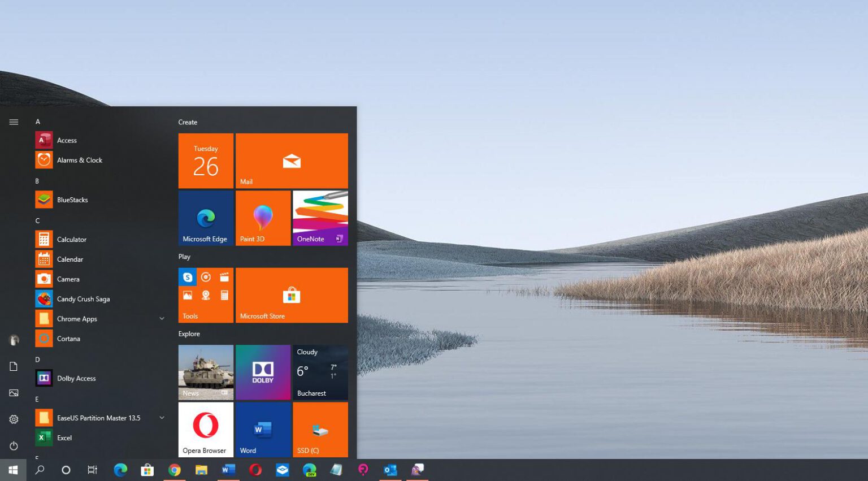This screenshot has width=868, height=481.
Task: Click the letter D list header
Action: tap(38, 359)
